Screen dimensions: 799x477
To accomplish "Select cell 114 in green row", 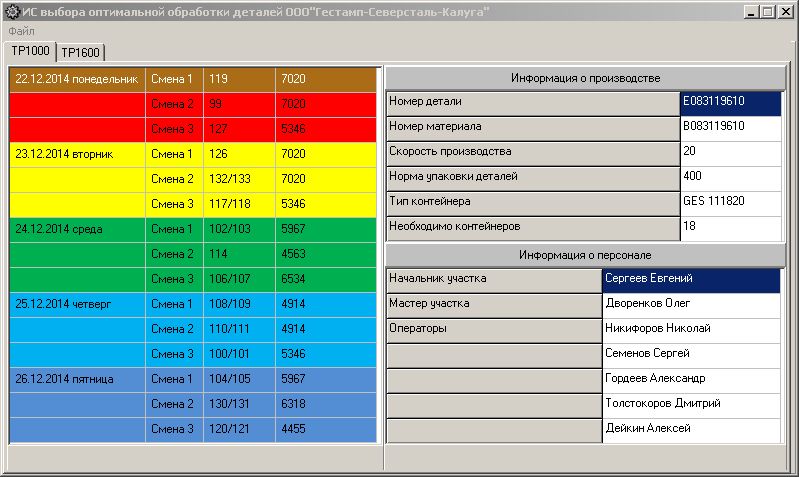I will point(239,254).
